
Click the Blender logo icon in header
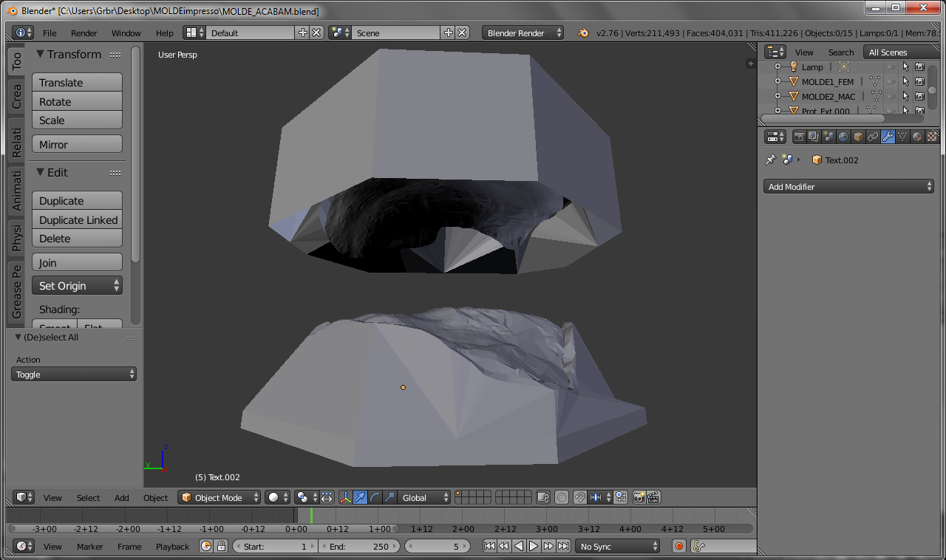click(x=583, y=33)
